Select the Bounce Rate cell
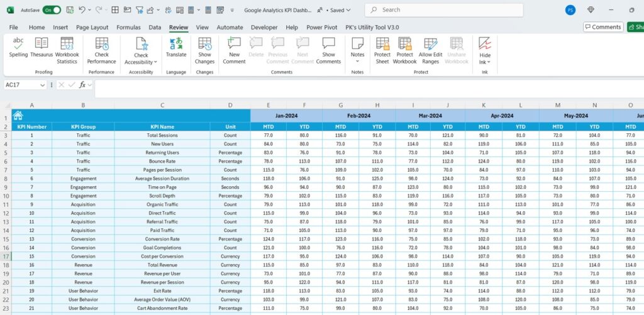Screen dimensions: 644x315 [x=162, y=161]
